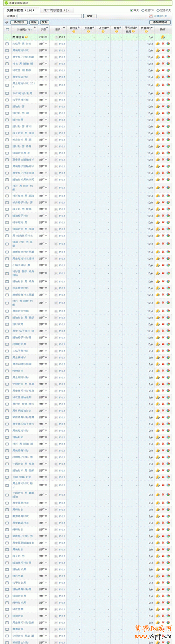Click the yellow bid-edit icon for 男装短袖衬衣

click(158, 50)
